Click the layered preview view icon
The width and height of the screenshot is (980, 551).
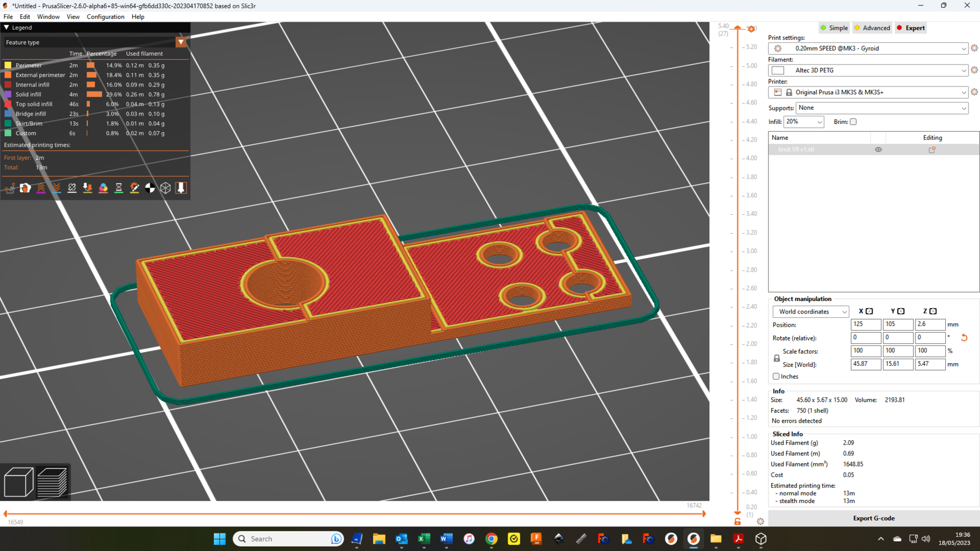(x=52, y=482)
